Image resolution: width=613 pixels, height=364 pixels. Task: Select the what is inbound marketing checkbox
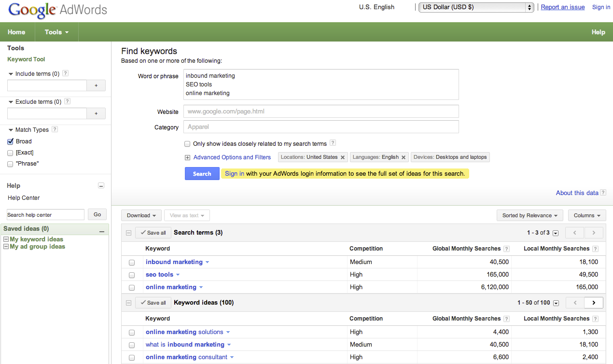tap(132, 345)
